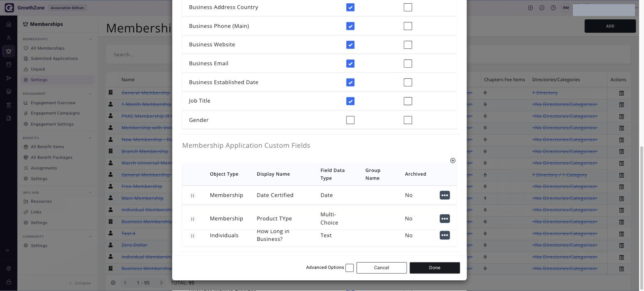Open the home icon in left rail

pyautogui.click(x=9, y=24)
